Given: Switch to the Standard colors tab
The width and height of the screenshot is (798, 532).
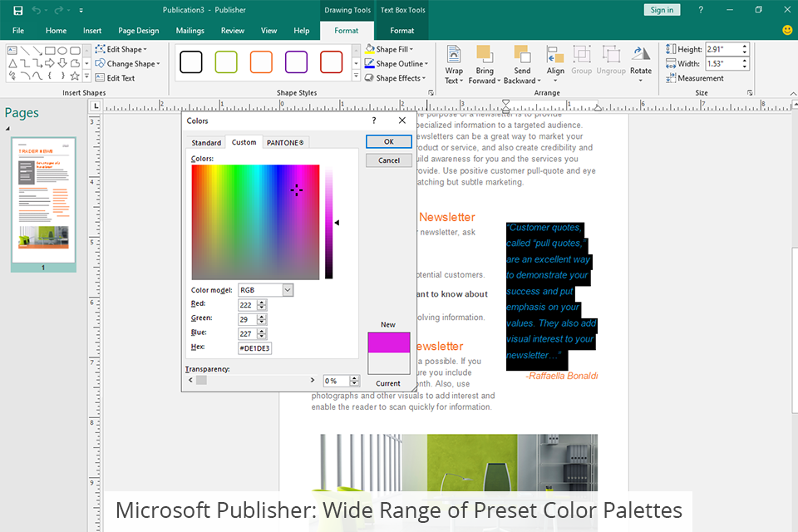Looking at the screenshot, I should [206, 142].
